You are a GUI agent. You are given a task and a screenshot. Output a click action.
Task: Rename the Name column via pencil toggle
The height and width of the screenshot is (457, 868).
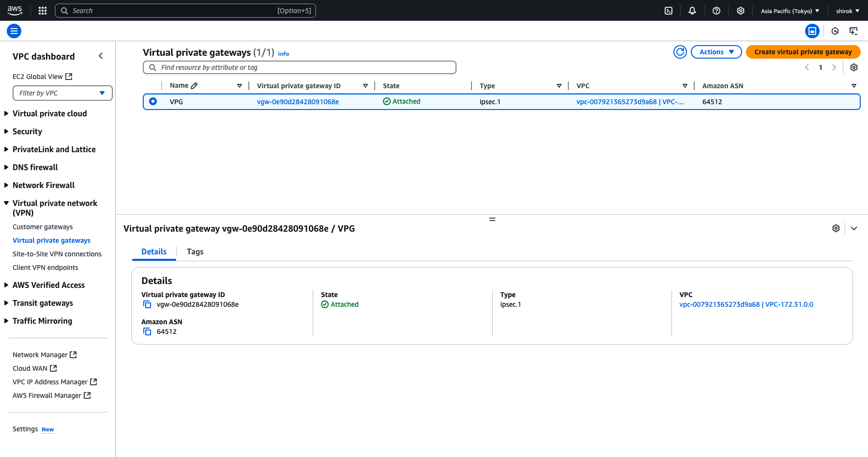coord(196,85)
